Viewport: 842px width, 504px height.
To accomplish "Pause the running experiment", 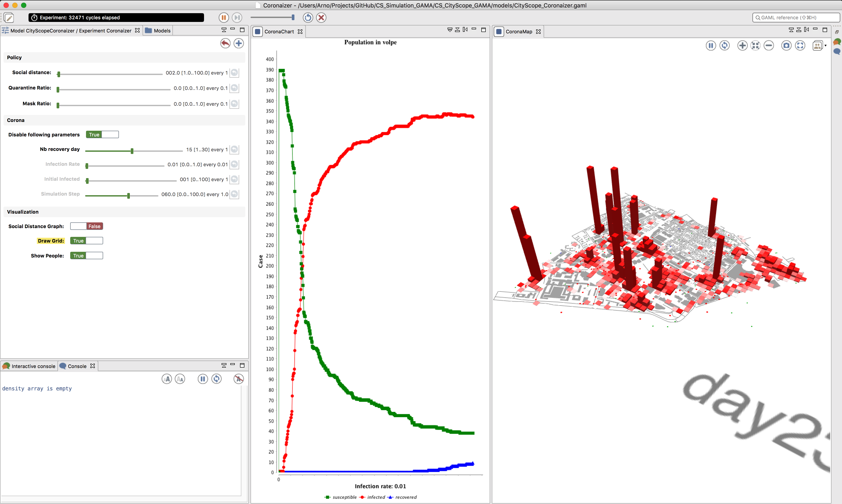I will tap(224, 17).
